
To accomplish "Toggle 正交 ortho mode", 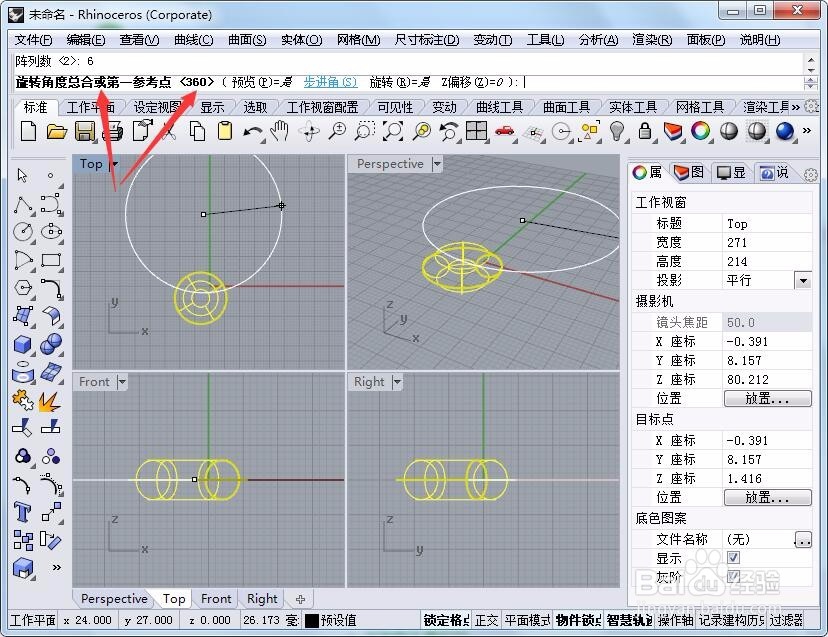I will coord(486,620).
